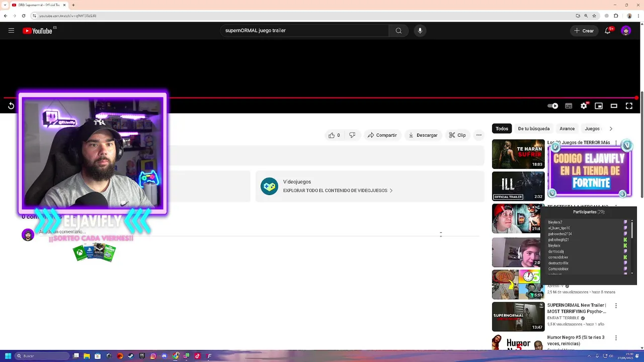Screen dimensions: 644x362
Task: Select the Juegos filter chip
Action: pyautogui.click(x=592, y=129)
